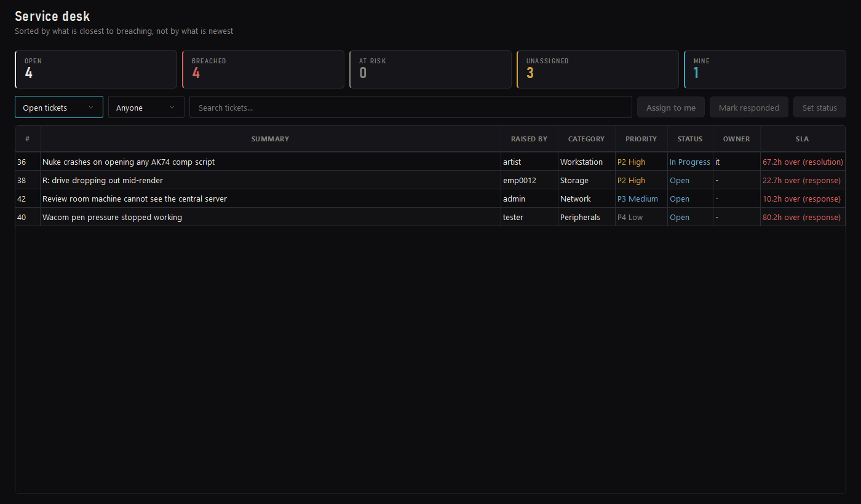Screen dimensions: 861x504
Task: Select ticket 36 about Nuke crashes
Action: click(430, 162)
